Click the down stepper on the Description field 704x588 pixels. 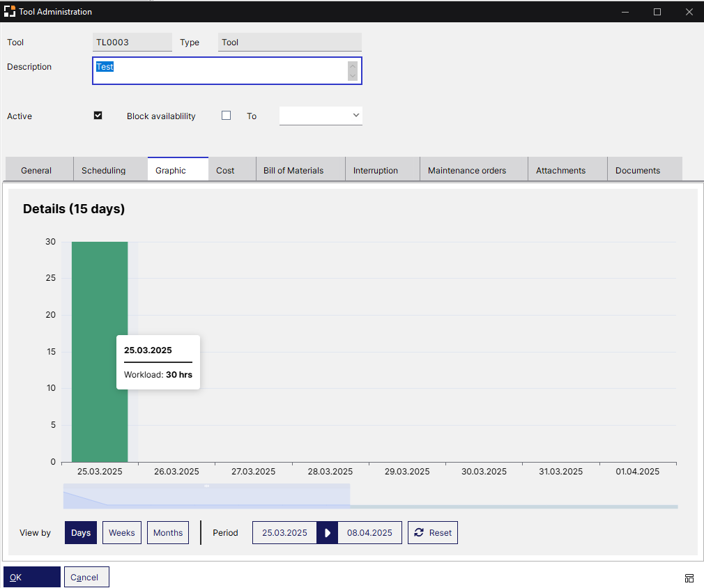click(354, 76)
